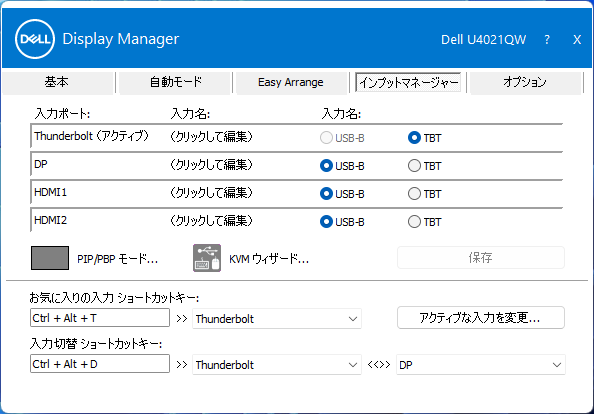Click the DP port label in list
The height and width of the screenshot is (414, 594).
pos(41,164)
